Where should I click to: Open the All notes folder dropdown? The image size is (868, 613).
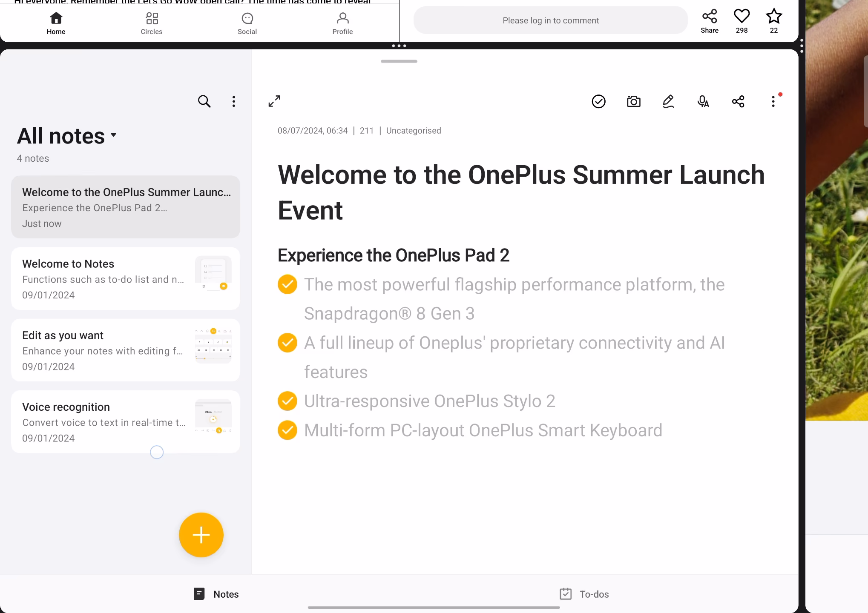point(66,136)
